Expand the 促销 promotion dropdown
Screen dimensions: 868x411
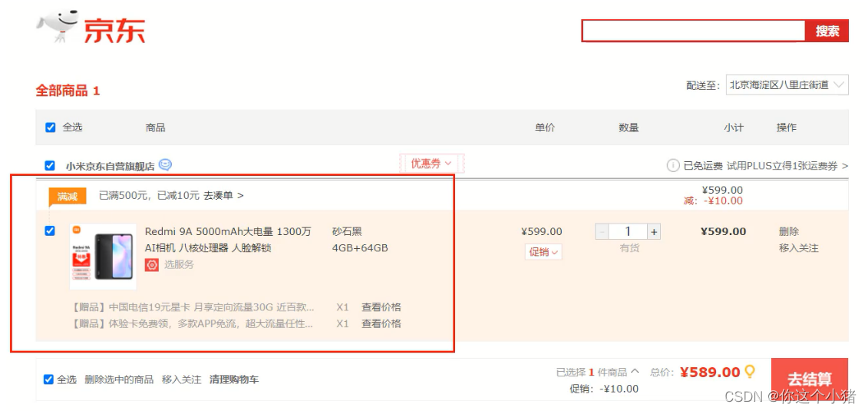pyautogui.click(x=543, y=252)
